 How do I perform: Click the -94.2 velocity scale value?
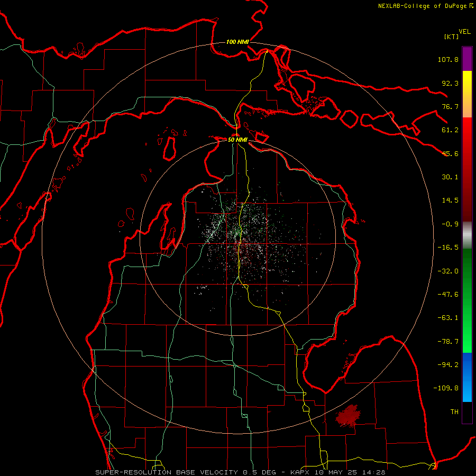(448, 365)
